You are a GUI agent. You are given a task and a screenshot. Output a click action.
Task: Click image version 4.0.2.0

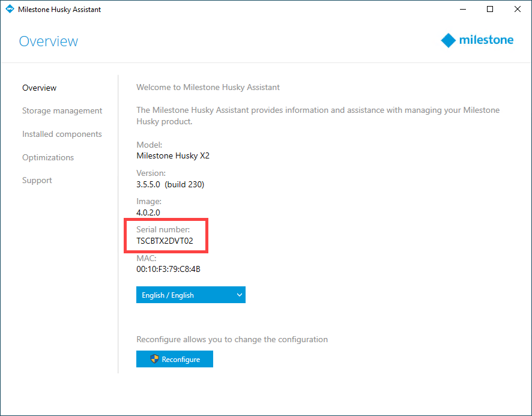point(148,213)
